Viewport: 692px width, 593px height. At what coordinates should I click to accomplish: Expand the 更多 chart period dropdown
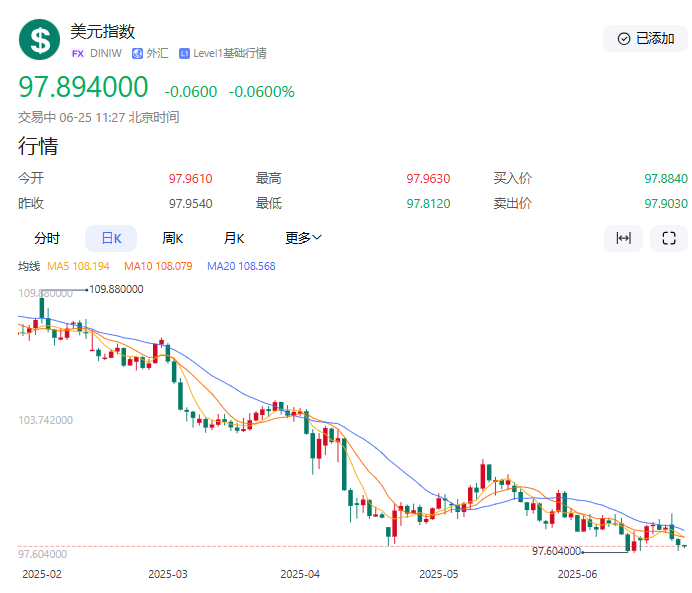coord(303,238)
